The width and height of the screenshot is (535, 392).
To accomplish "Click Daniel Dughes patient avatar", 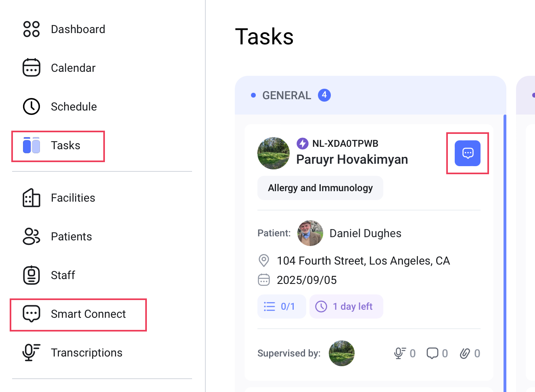I will coord(310,233).
